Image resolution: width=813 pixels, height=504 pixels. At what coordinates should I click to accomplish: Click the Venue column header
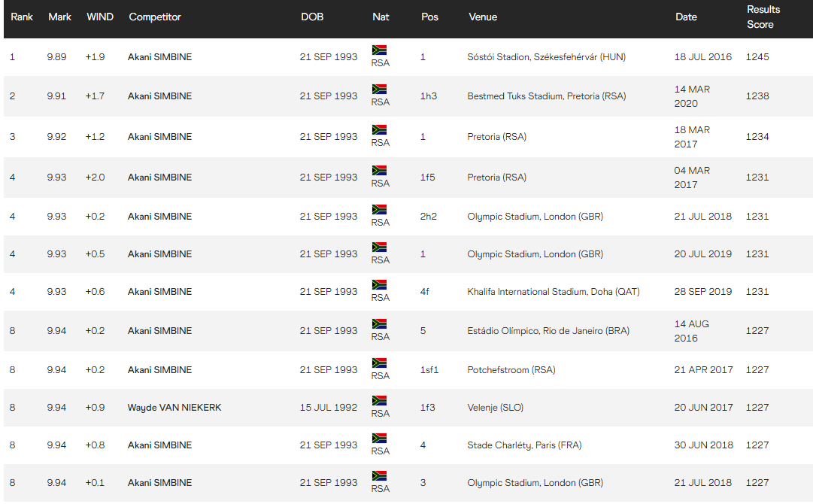point(483,17)
